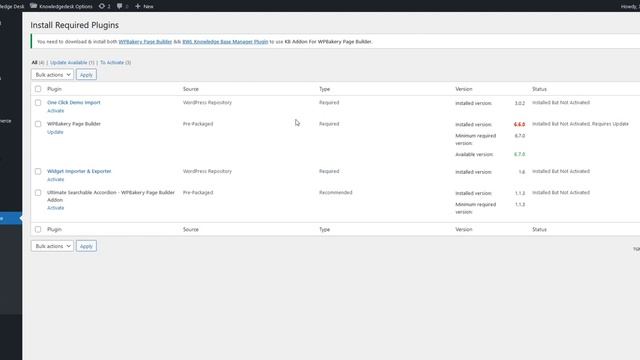This screenshot has height=360, width=640.
Task: Follow the Knowledge Base Manager Plugin link
Action: pyautogui.click(x=225, y=42)
